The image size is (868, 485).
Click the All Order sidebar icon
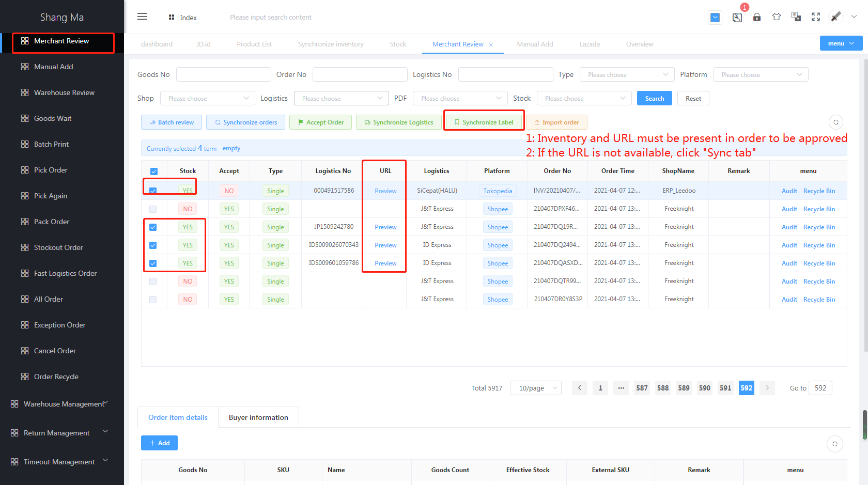point(25,299)
